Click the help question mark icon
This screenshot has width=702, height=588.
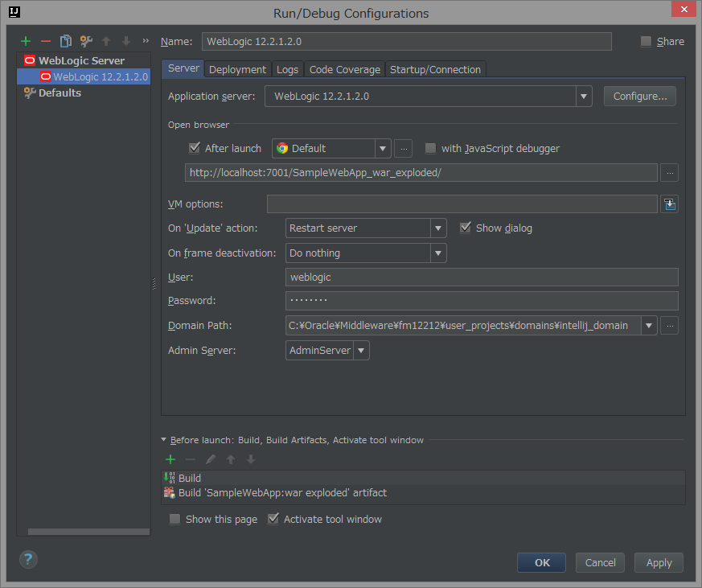coord(28,559)
